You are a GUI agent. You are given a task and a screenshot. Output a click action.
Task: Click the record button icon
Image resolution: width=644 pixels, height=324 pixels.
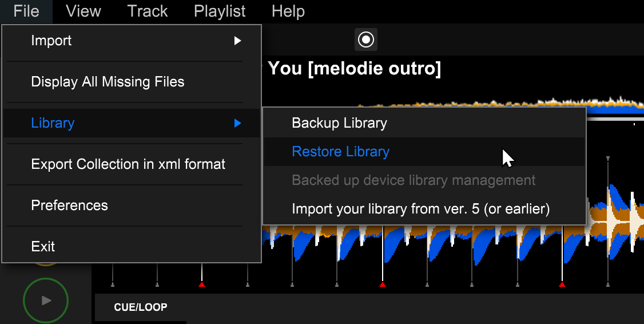365,40
